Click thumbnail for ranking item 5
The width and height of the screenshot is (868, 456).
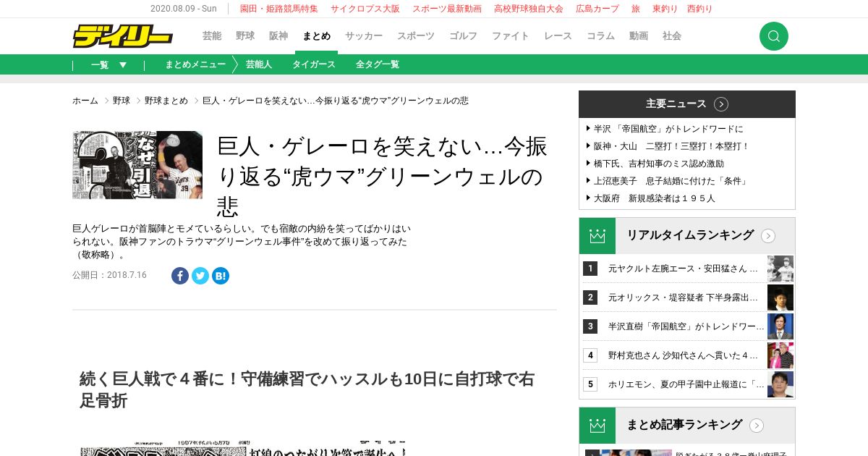[780, 384]
